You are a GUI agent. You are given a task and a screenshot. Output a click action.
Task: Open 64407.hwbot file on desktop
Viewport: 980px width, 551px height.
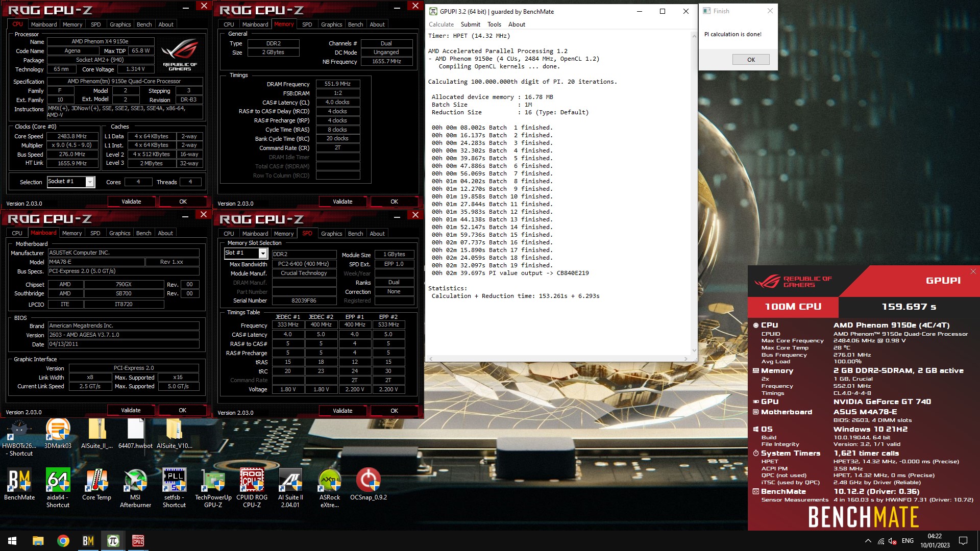[135, 434]
